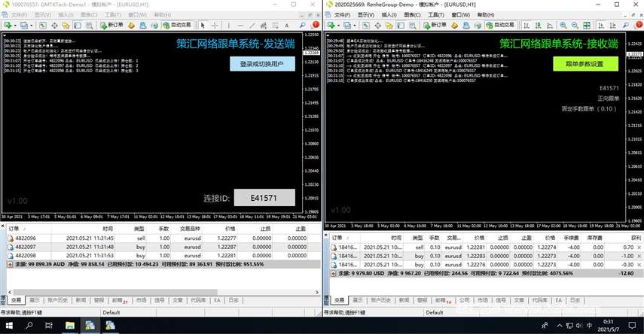The height and width of the screenshot is (334, 644).
Task: Click search magnifier icon in right window toolbar
Action: (625, 25)
